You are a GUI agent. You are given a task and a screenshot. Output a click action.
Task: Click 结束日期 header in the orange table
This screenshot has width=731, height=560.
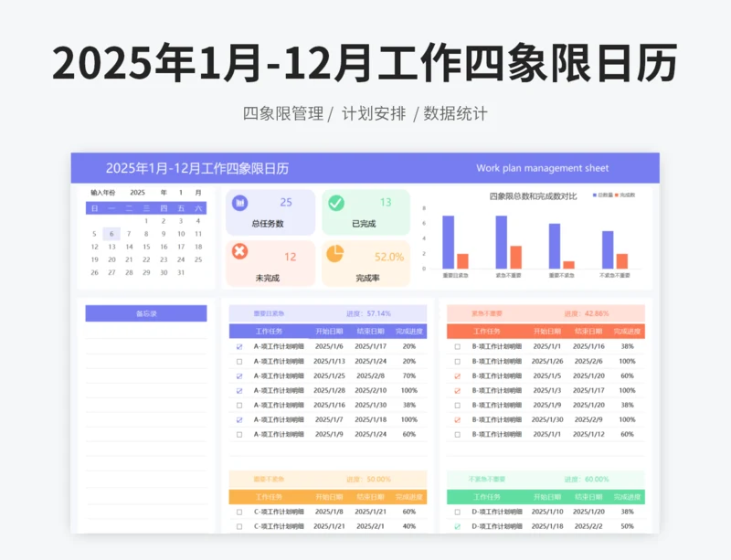(371, 497)
